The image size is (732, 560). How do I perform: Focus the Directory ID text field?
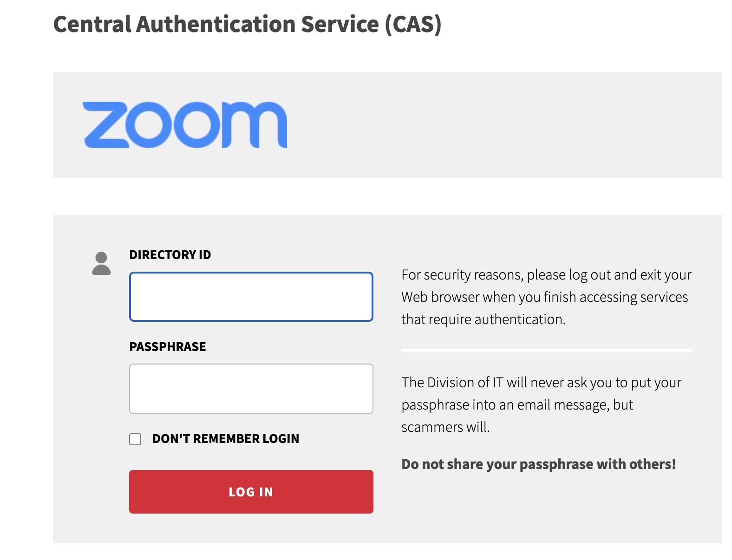[x=251, y=297]
